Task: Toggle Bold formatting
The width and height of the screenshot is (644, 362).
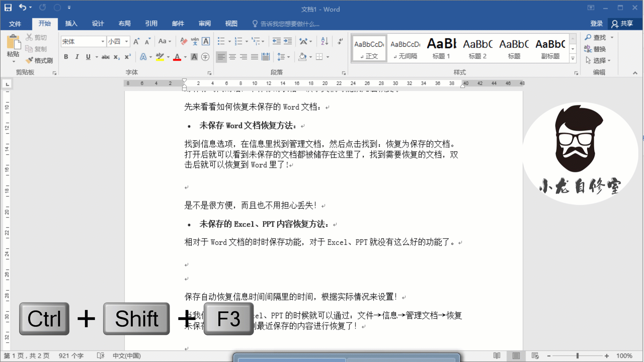Action: point(66,57)
